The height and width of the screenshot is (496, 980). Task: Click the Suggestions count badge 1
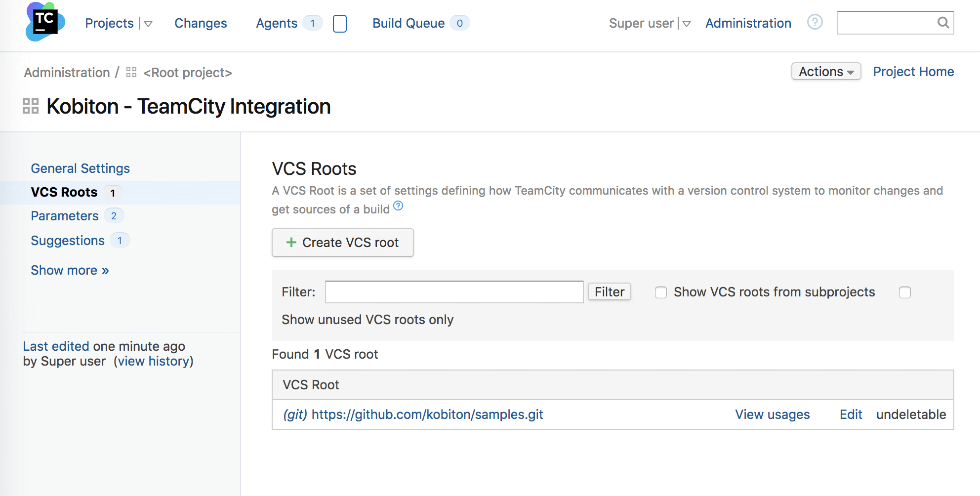120,241
